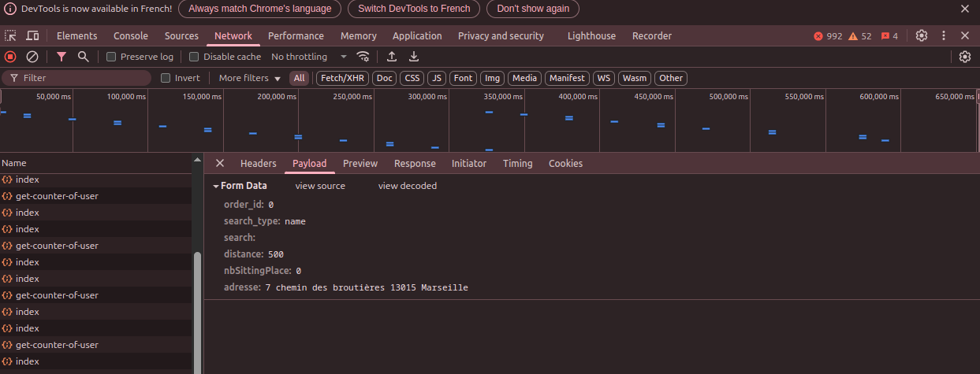Clear the network log
The height and width of the screenshot is (374, 980).
point(32,57)
